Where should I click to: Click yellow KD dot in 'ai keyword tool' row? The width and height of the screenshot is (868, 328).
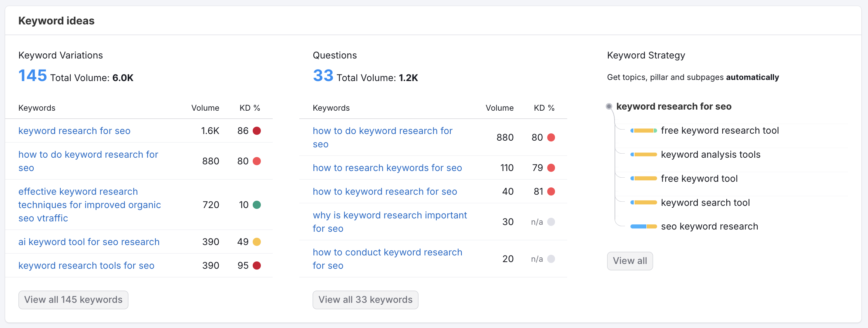pyautogui.click(x=257, y=242)
